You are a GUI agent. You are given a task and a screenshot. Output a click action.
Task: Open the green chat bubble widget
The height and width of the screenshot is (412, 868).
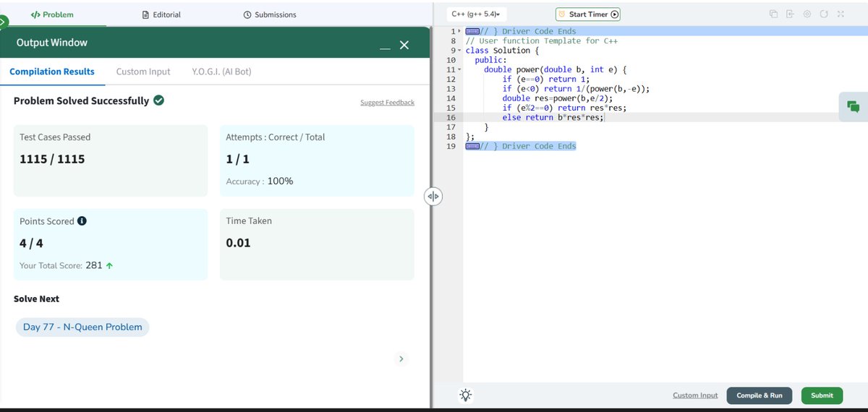coord(853,106)
